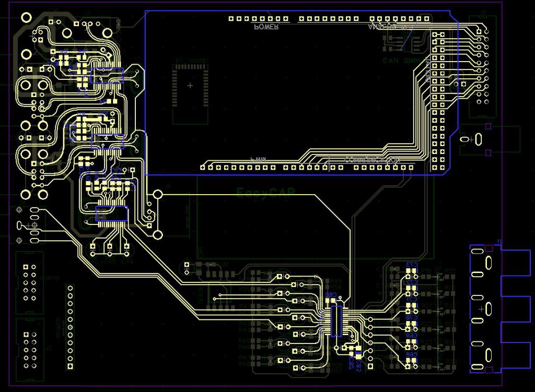Select the top-left corner mounting hole
The height and width of the screenshot is (392, 535).
coord(25,17)
